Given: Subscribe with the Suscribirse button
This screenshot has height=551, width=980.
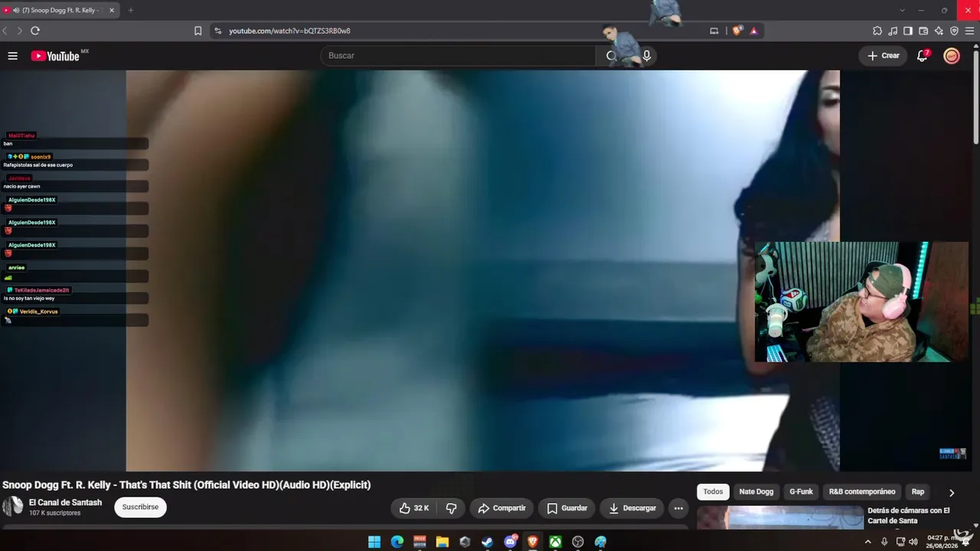Looking at the screenshot, I should pyautogui.click(x=140, y=507).
